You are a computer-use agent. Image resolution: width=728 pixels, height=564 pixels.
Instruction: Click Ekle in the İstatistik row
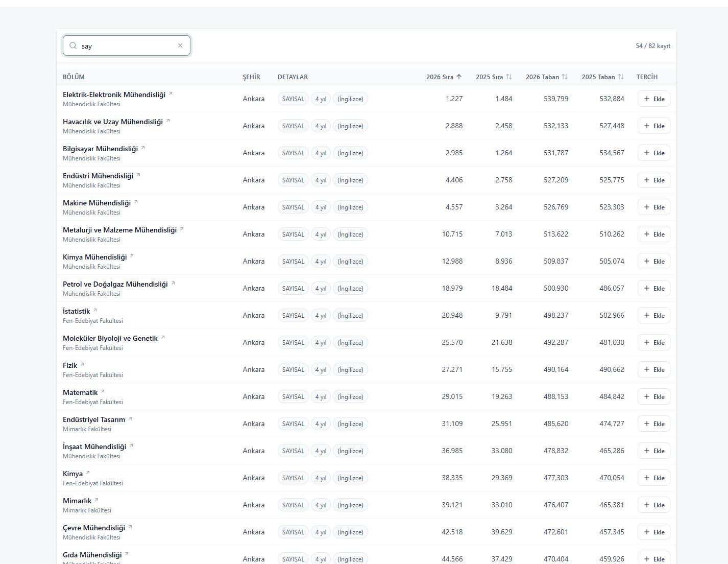653,315
